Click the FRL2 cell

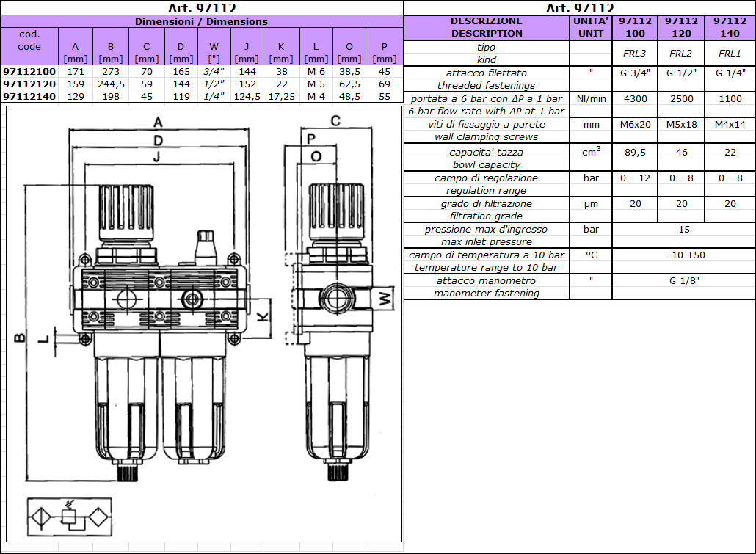pos(681,54)
